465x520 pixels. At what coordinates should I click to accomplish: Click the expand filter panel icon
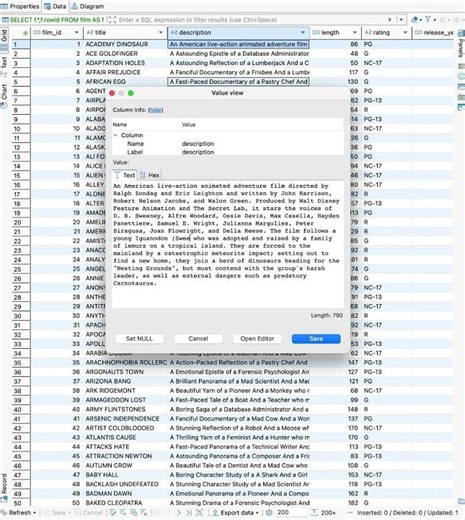pos(112,20)
